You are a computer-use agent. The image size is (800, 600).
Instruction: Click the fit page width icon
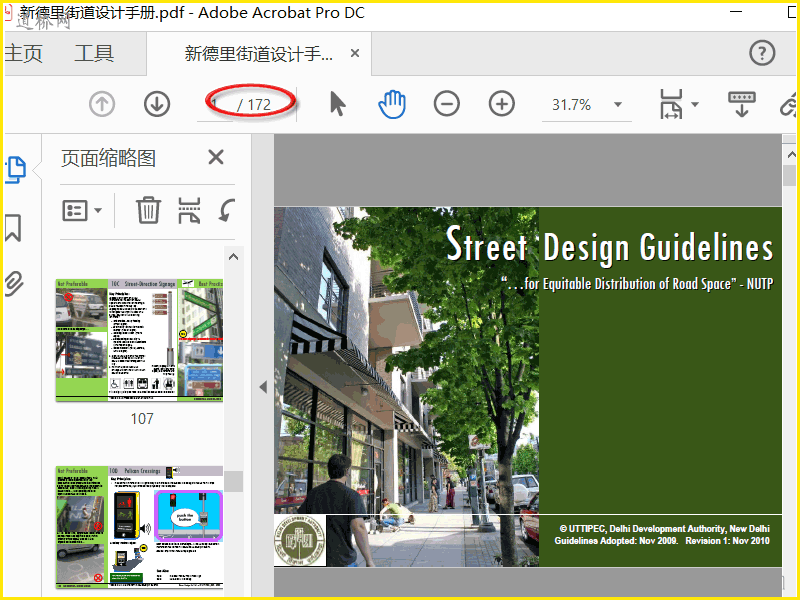(x=671, y=104)
